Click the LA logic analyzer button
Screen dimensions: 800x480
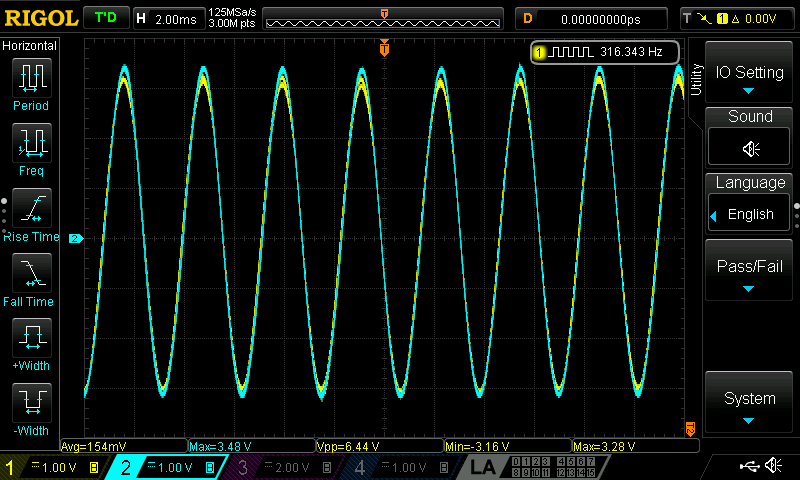482,467
